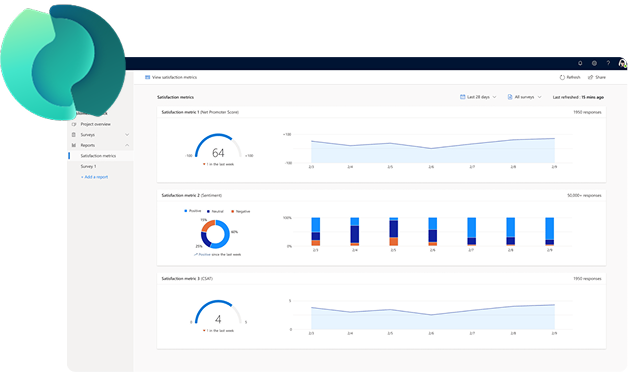Toggle the Positive legend item
The image size is (640, 385).
click(193, 211)
